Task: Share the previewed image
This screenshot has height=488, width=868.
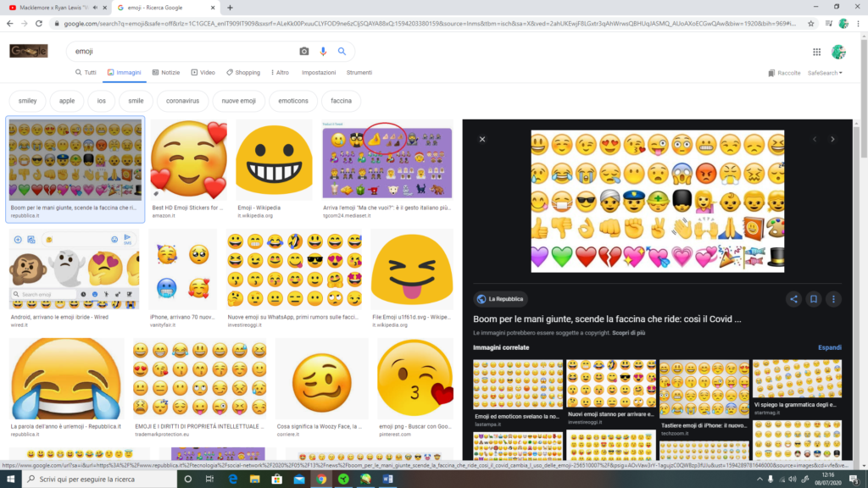Action: click(793, 299)
